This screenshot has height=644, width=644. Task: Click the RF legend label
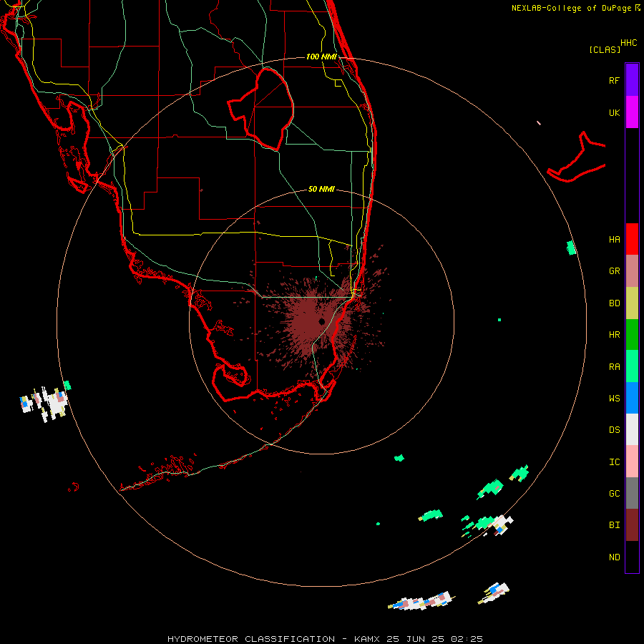(x=614, y=80)
